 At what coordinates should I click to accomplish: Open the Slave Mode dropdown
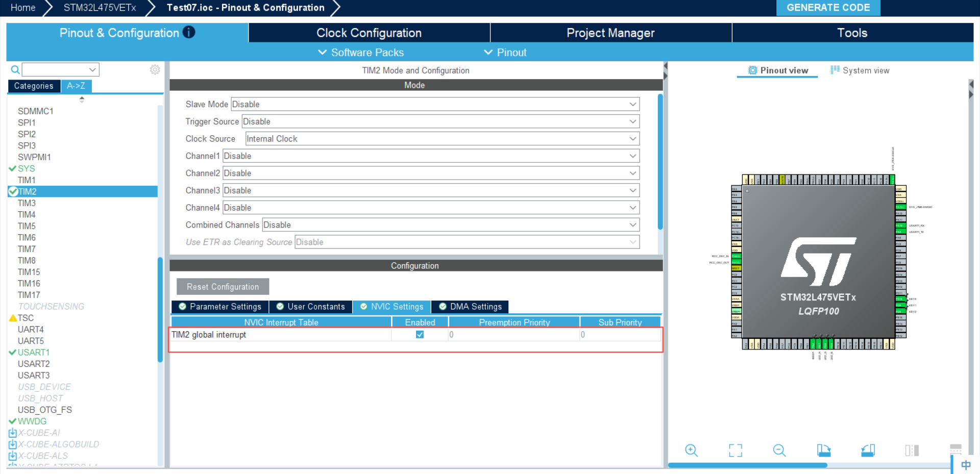435,104
